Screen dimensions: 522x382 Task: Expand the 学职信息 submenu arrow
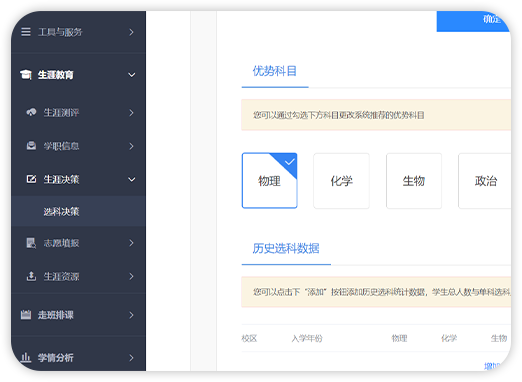(x=131, y=146)
